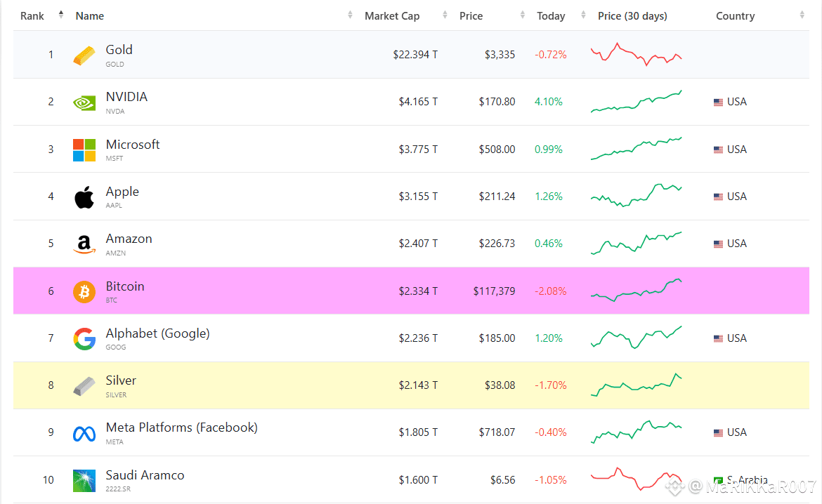Open the Microsoft company link
This screenshot has width=822, height=504.
[133, 145]
